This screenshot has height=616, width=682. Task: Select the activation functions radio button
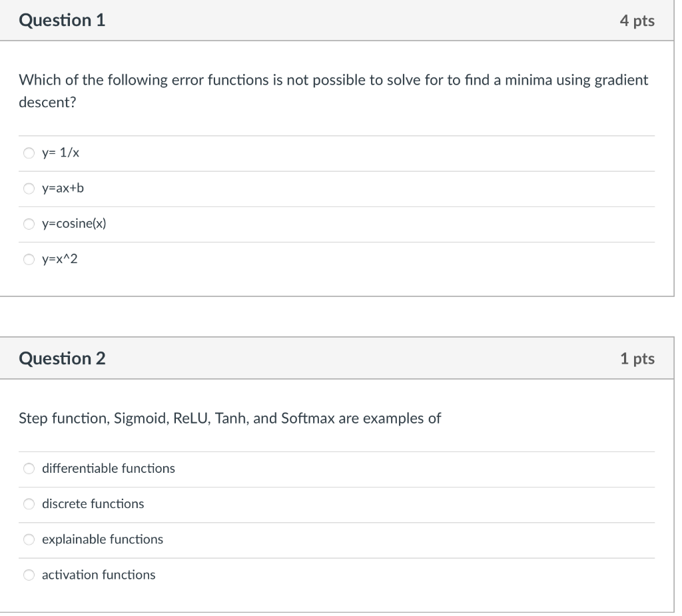tap(29, 575)
